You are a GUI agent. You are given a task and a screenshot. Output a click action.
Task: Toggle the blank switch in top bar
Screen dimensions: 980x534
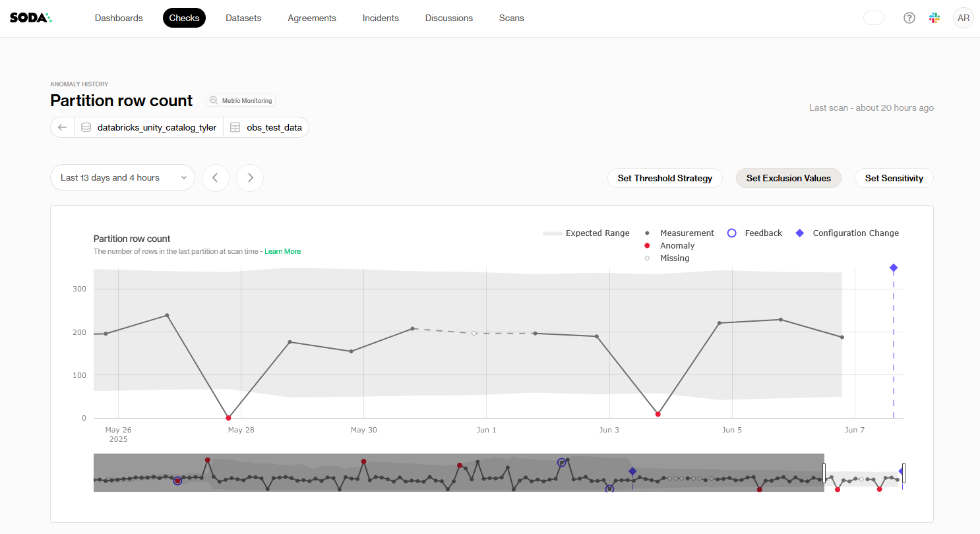pos(874,18)
